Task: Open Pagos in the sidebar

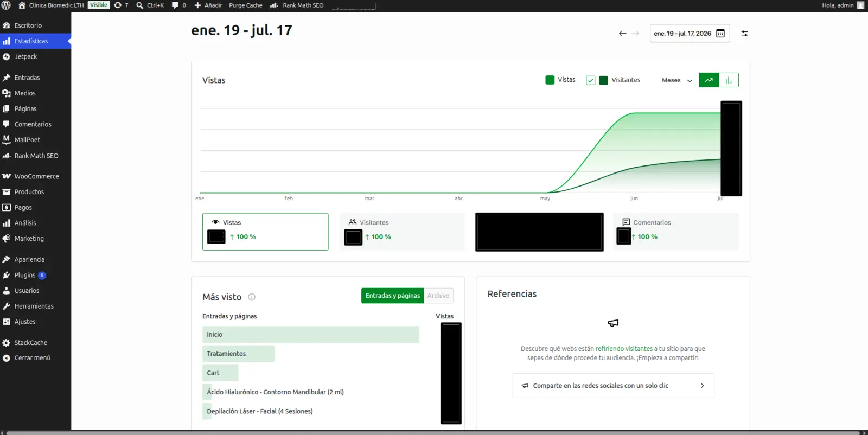Action: point(35,208)
